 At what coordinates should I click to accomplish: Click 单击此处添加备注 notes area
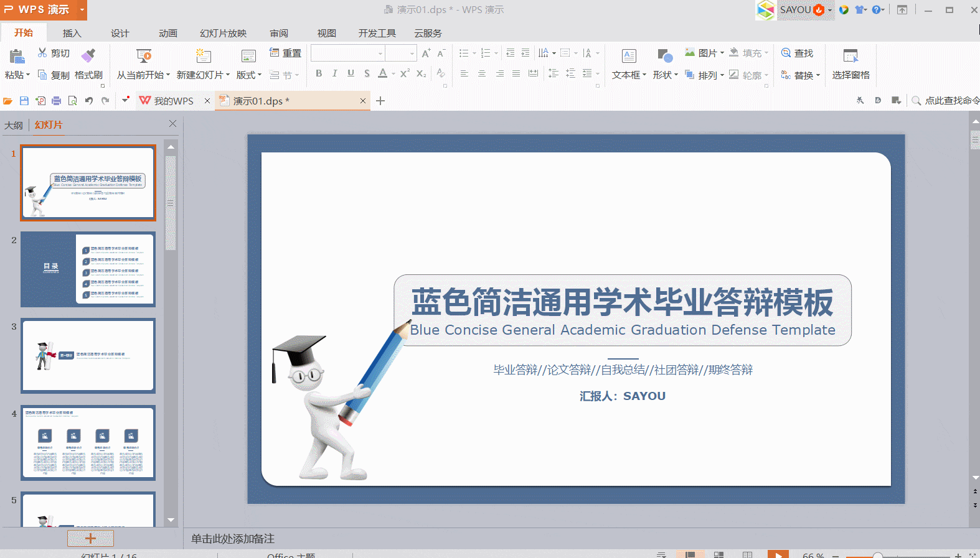click(x=233, y=539)
